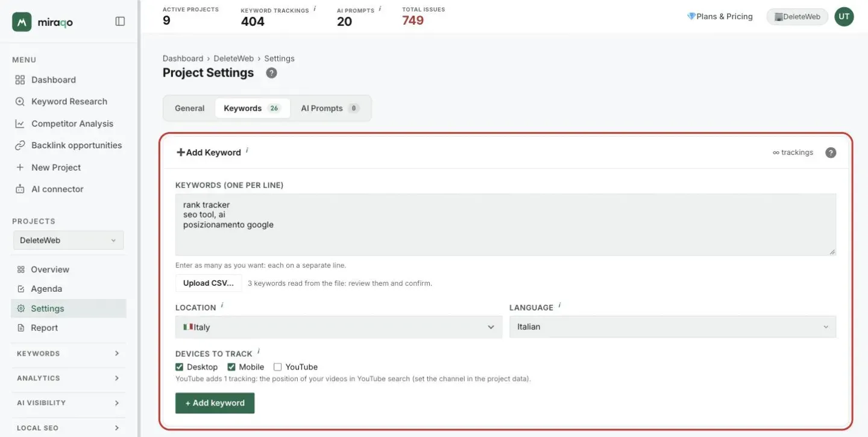Image resolution: width=868 pixels, height=437 pixels.
Task: Expand the Keywords sidebar section
Action: click(68, 354)
